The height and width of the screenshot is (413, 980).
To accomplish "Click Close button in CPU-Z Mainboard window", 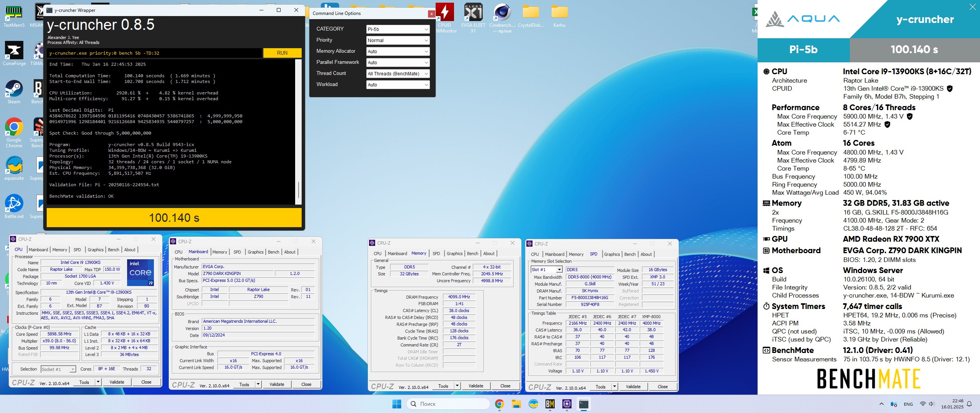I will click(306, 384).
